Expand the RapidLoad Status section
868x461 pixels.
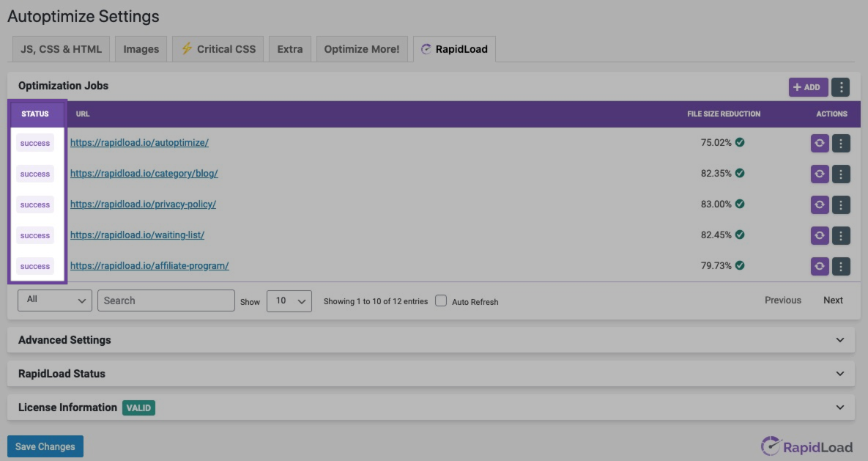pyautogui.click(x=431, y=374)
